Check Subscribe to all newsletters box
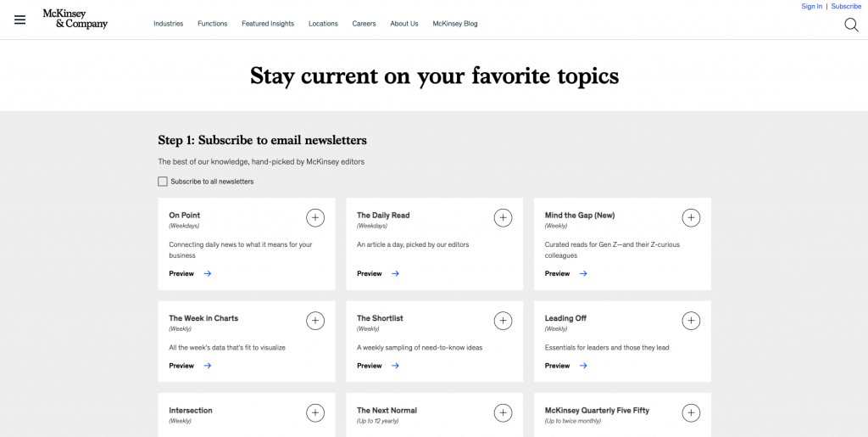The height and width of the screenshot is (437, 868). coord(163,182)
